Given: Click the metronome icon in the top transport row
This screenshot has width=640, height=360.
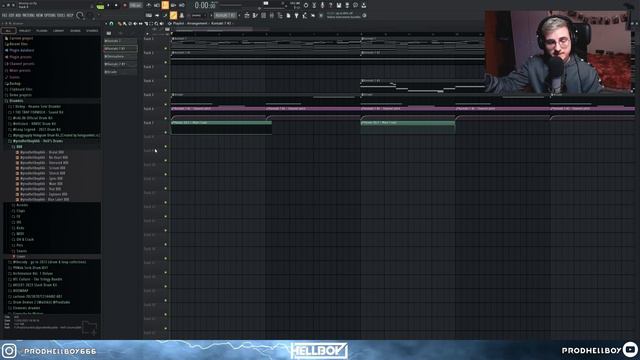Looking at the screenshot, I should [149, 5].
